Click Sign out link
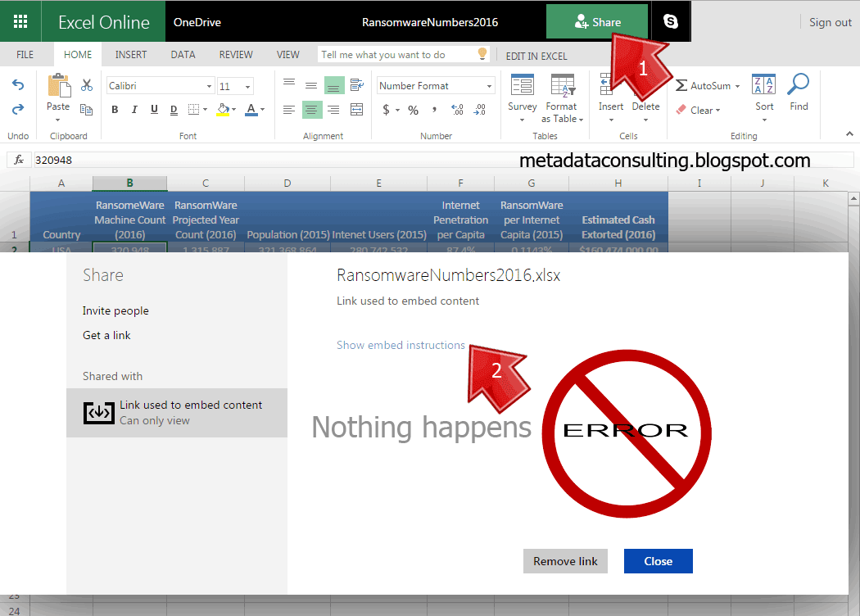This screenshot has height=616, width=860. click(x=830, y=22)
